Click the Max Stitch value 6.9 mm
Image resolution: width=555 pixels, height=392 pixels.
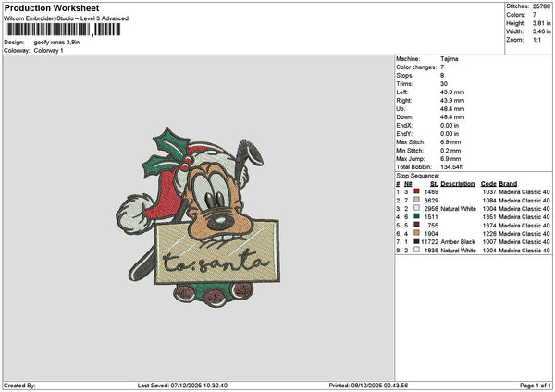(x=450, y=142)
